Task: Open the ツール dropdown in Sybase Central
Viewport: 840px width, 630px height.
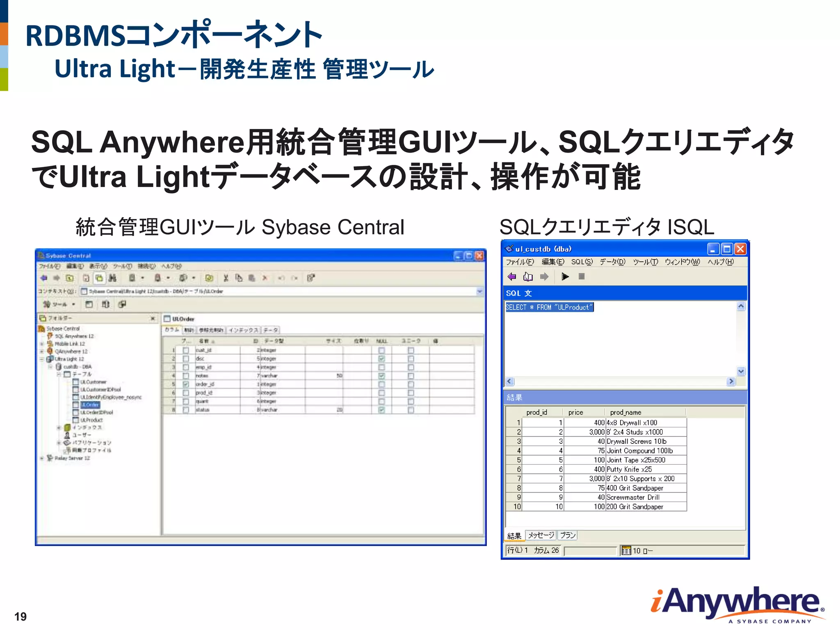Action: tap(60, 304)
